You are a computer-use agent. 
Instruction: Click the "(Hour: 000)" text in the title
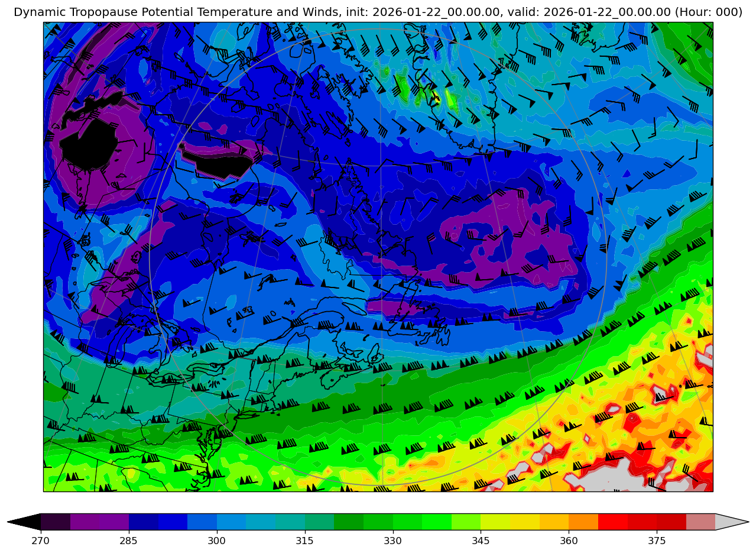click(x=708, y=12)
